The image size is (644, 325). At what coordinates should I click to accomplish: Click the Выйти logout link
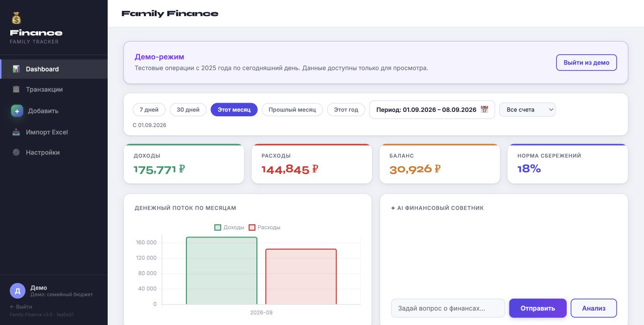[21, 306]
